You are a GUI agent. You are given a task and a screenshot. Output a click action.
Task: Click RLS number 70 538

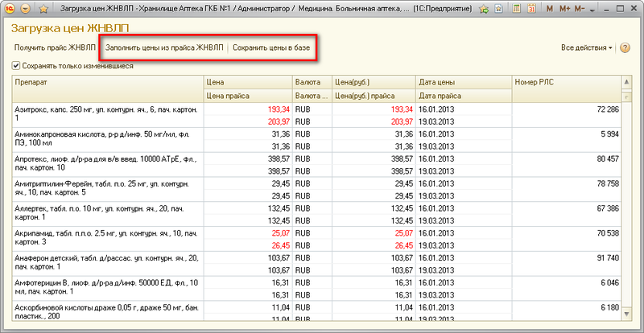(x=608, y=232)
